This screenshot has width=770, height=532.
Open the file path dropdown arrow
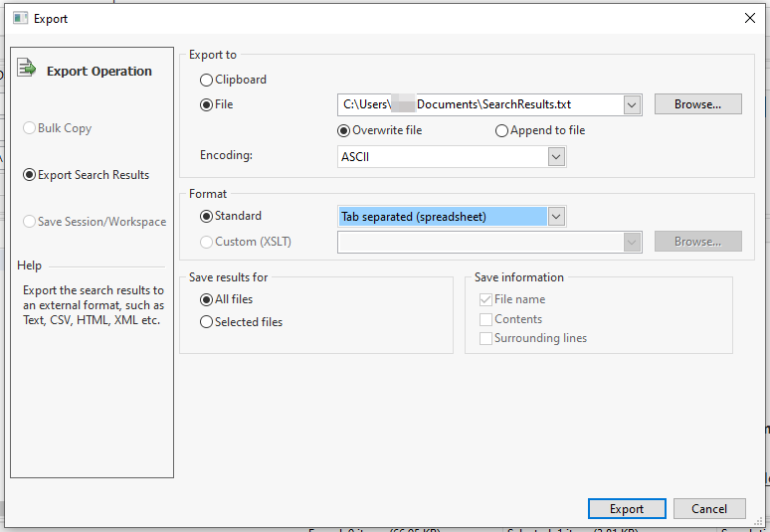632,104
